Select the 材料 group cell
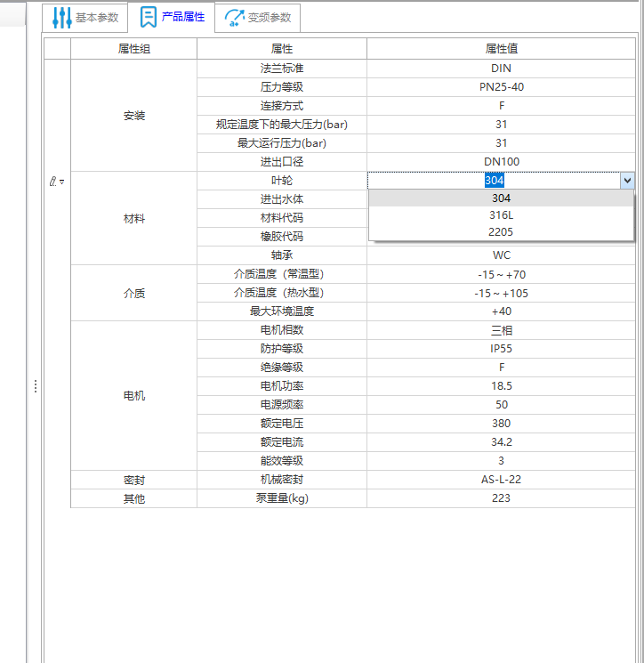Screen dimensions: 644x663 coord(134,219)
